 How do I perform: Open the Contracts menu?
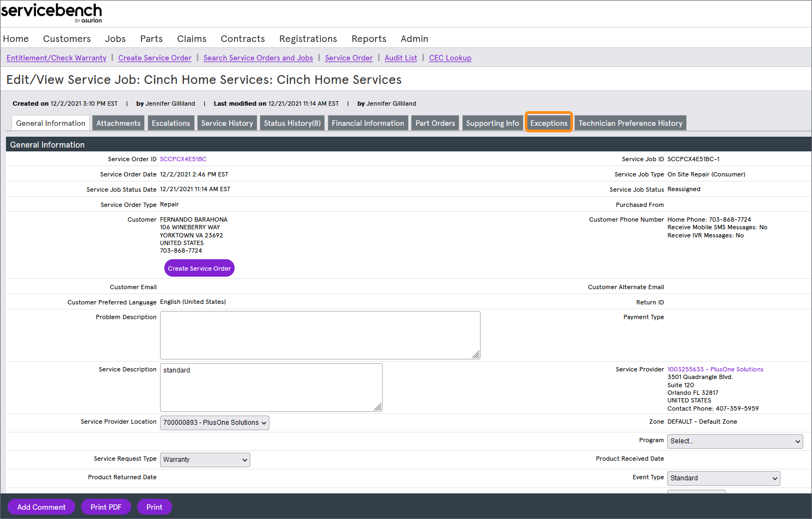(243, 39)
